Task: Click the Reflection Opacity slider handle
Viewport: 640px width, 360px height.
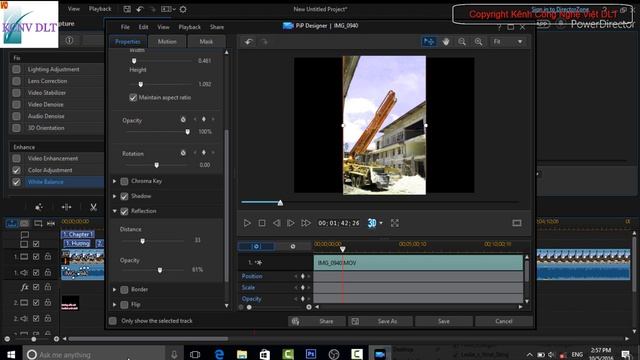Action: [x=160, y=270]
